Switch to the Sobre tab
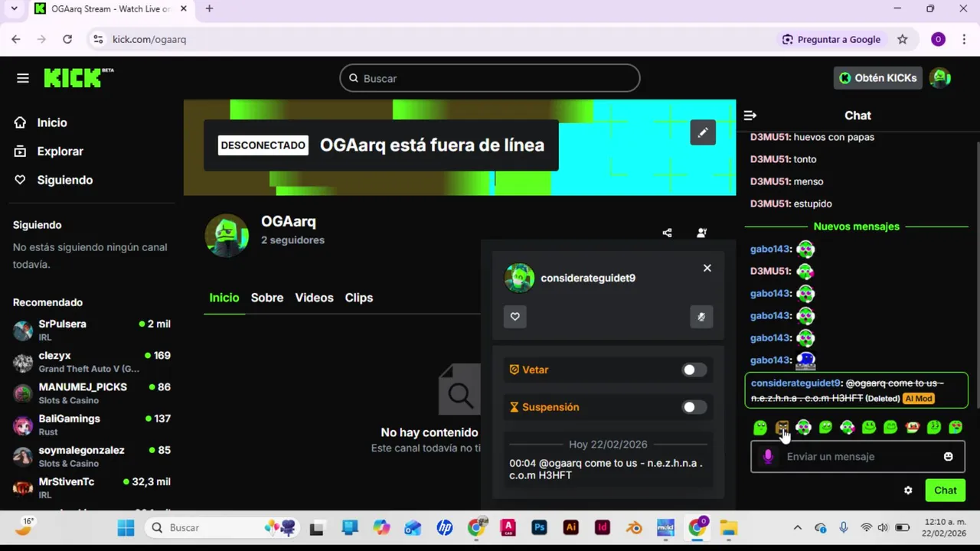Screen dimensions: 980x551 (267, 298)
